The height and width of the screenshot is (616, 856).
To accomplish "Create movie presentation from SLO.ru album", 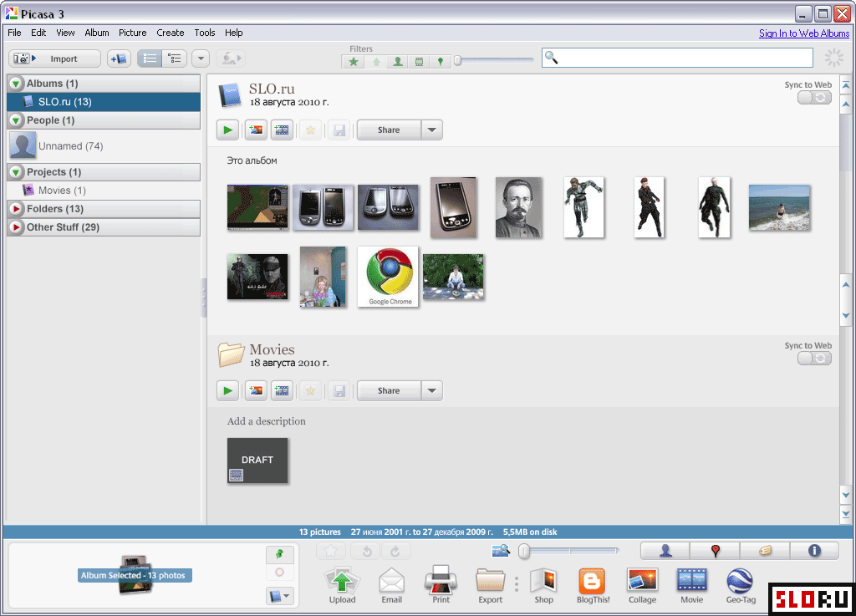I will tap(282, 130).
